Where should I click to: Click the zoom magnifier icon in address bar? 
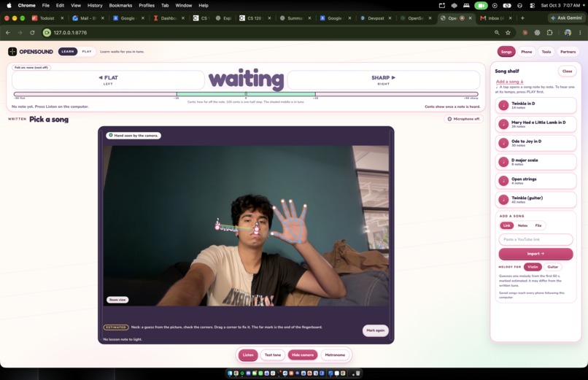tap(497, 33)
